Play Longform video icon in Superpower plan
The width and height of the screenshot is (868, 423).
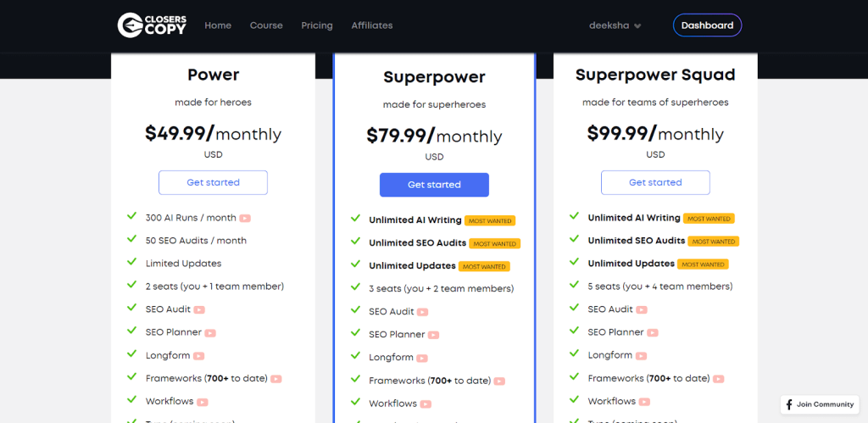(x=422, y=359)
